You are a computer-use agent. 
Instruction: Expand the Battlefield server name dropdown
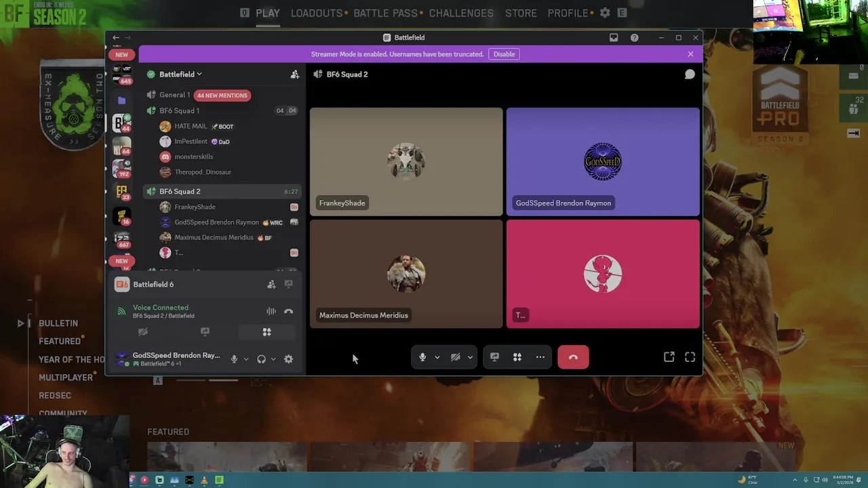pos(180,75)
